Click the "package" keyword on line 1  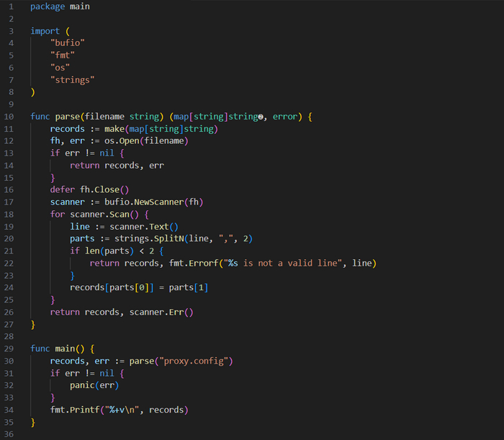point(48,6)
